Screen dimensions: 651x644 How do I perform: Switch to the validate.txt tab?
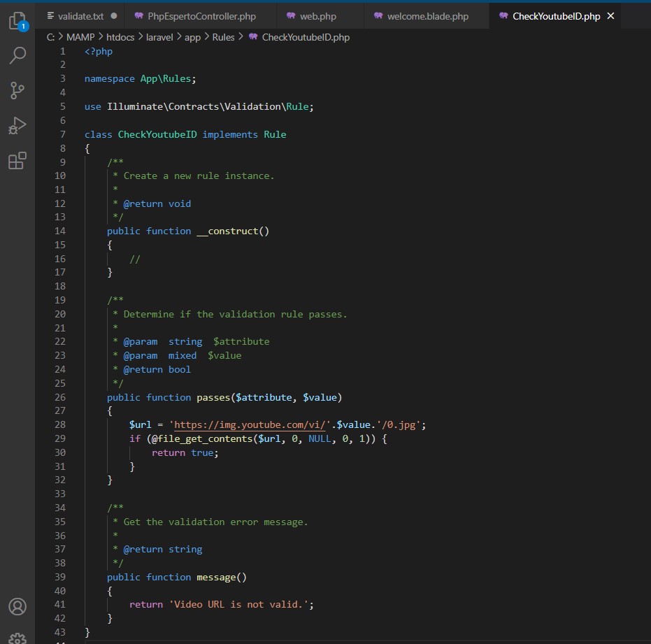(81, 16)
